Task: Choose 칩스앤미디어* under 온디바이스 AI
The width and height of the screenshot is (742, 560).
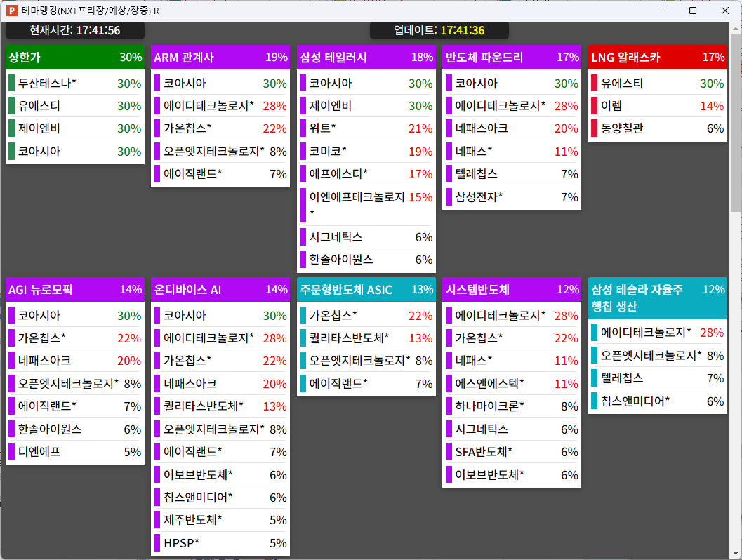Action: (x=220, y=498)
